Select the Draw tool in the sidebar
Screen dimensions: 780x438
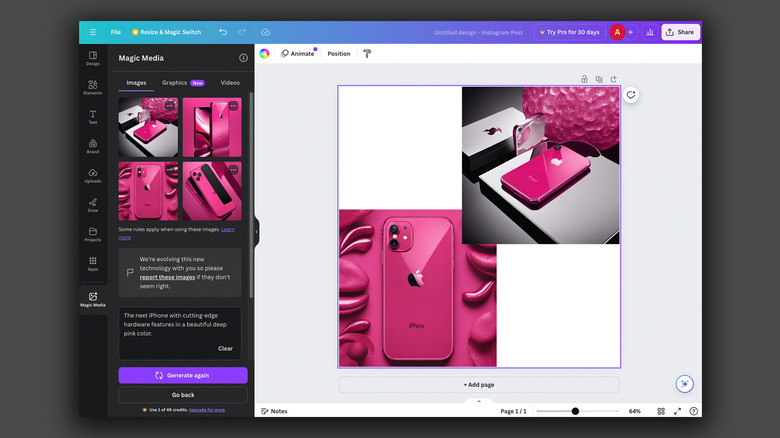pyautogui.click(x=92, y=204)
